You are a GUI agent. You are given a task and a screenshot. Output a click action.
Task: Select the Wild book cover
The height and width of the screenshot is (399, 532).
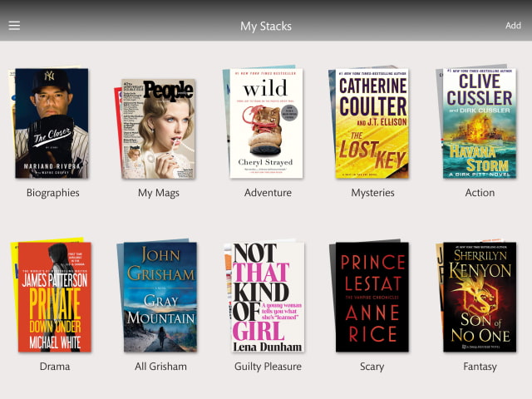[267, 123]
